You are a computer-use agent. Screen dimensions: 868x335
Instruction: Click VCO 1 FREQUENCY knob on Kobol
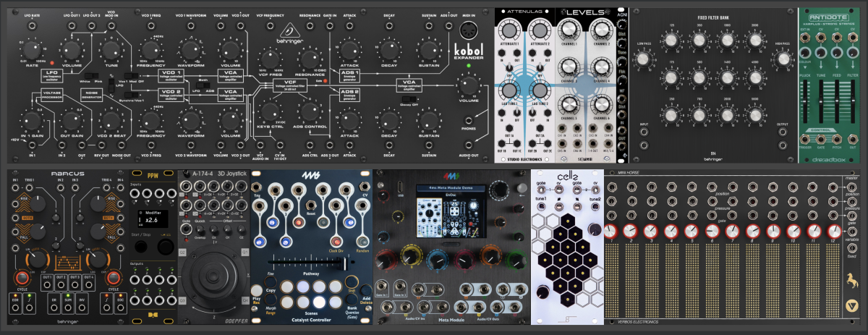153,51
